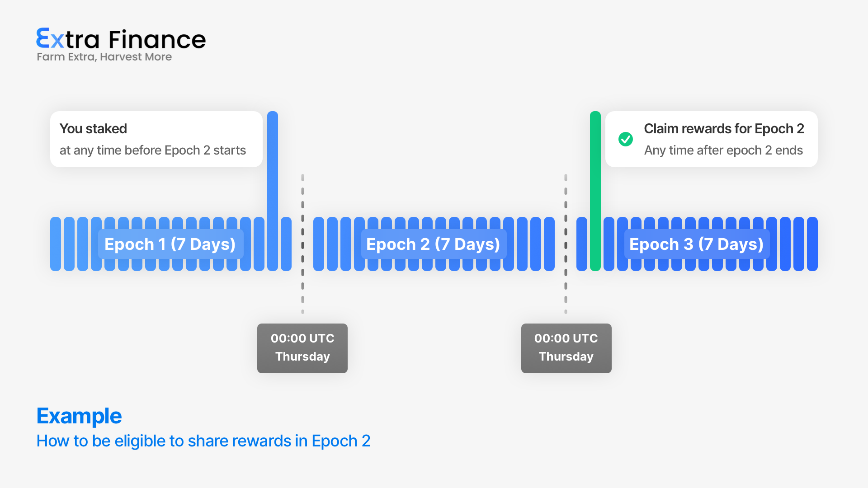Click "at any time before Epoch 2 starts" text
868x488 pixels.
153,150
